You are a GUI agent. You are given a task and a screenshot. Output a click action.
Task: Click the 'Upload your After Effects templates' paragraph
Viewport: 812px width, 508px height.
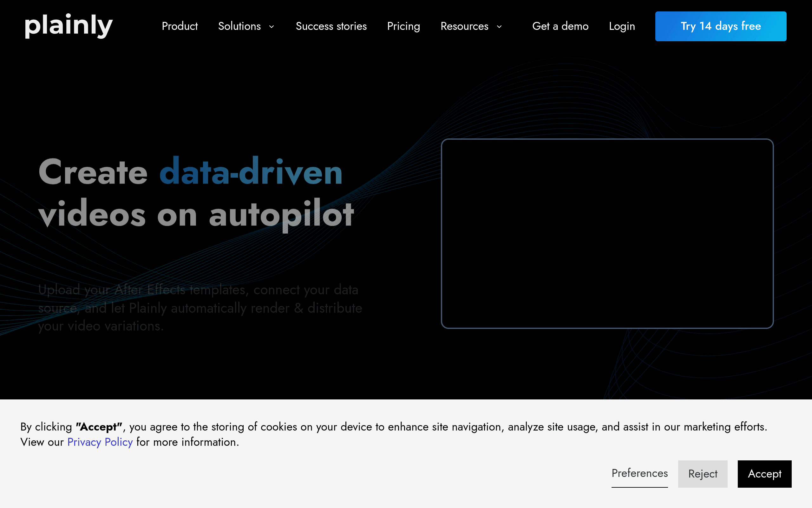coord(200,308)
